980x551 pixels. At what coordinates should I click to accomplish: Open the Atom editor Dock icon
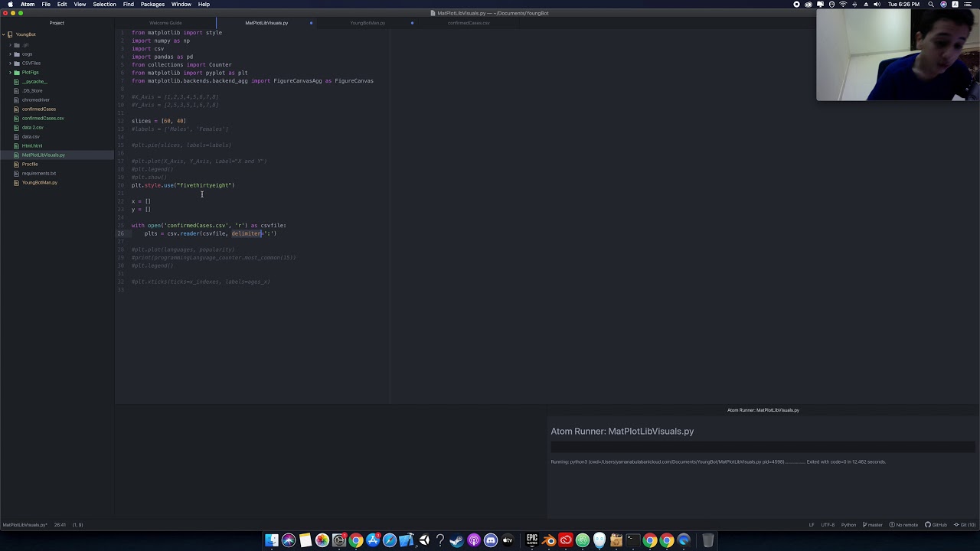pyautogui.click(x=583, y=541)
